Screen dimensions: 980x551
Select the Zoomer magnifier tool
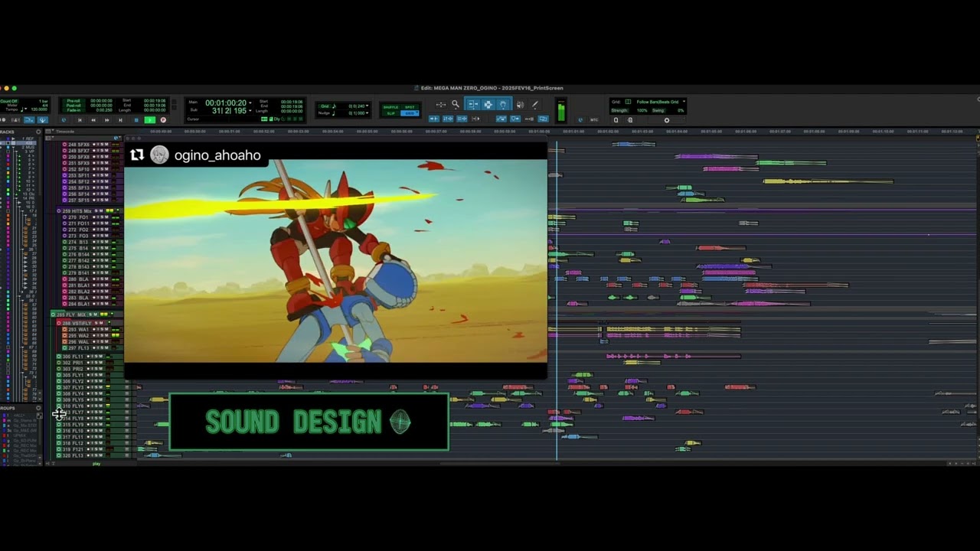(x=455, y=104)
